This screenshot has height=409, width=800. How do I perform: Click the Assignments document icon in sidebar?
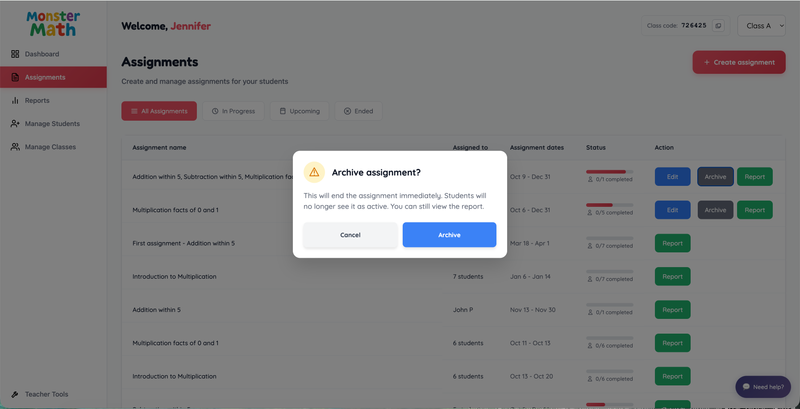coord(15,78)
